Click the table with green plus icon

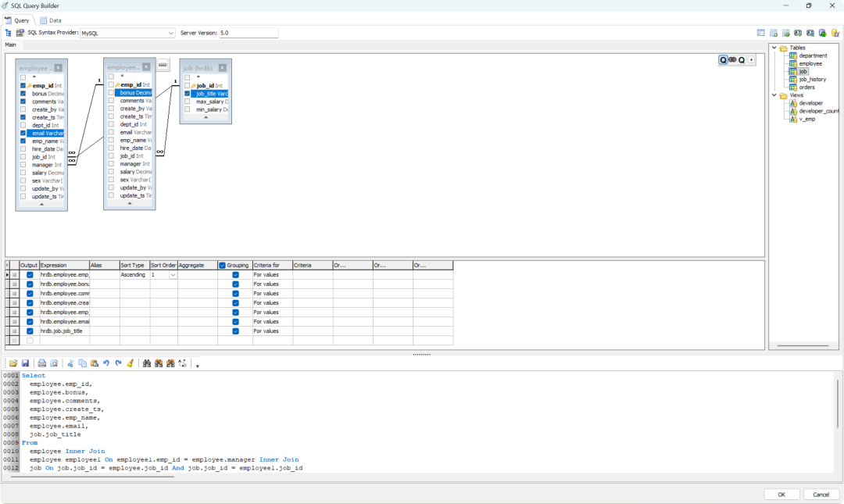pos(774,33)
